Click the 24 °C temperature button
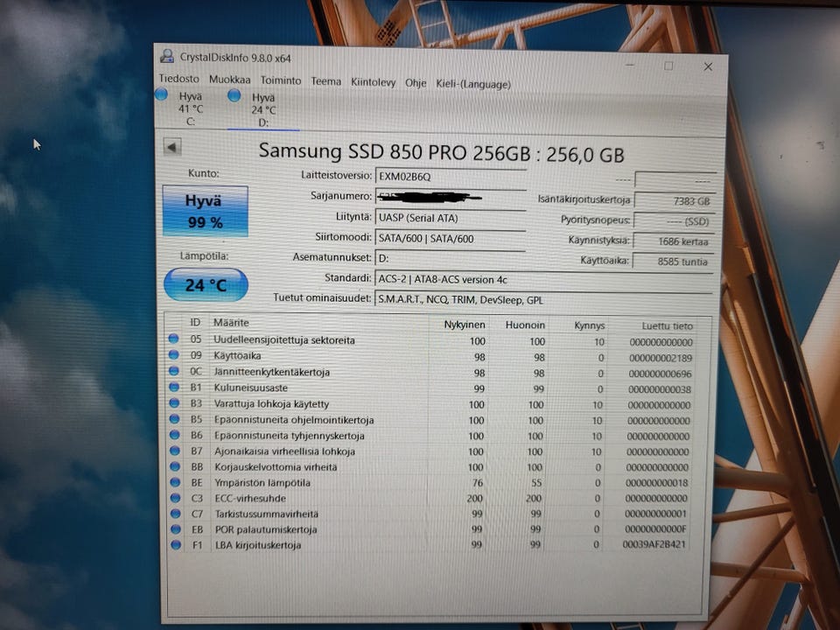The height and width of the screenshot is (630, 840). (206, 284)
